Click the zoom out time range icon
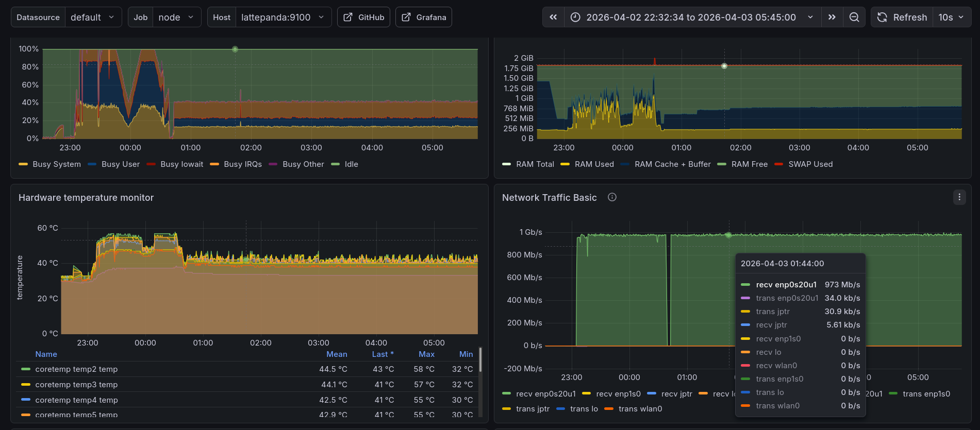The image size is (980, 430). click(854, 17)
